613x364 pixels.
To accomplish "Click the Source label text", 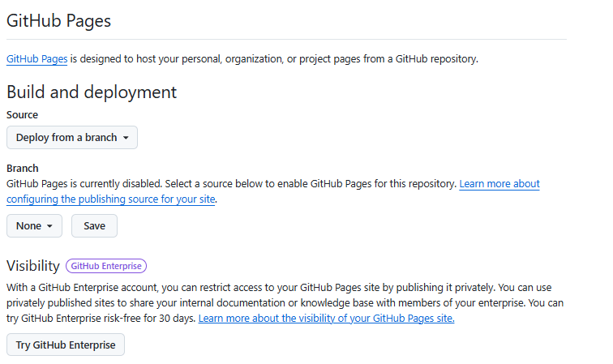I will (x=22, y=115).
